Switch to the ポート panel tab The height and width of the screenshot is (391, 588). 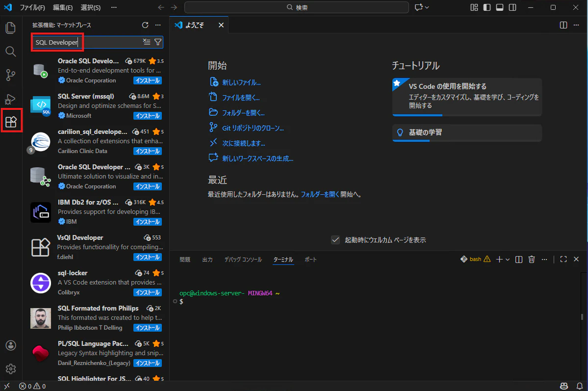click(x=310, y=260)
